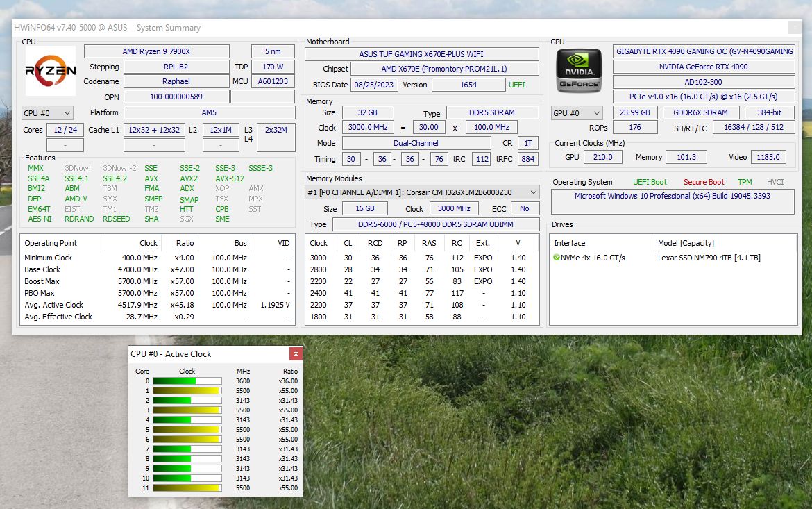
Task: Click the GIGABYTE RTX 4090 GPU name field
Action: tap(704, 51)
